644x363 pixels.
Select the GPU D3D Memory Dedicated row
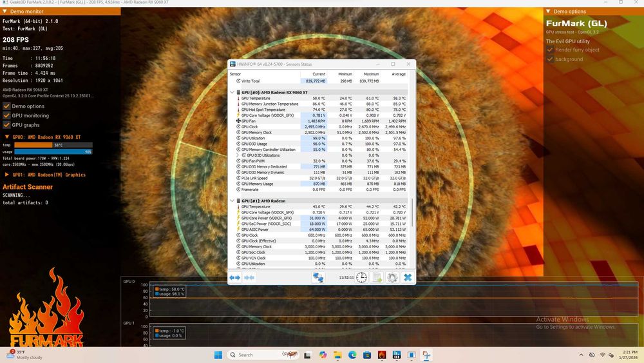click(319, 167)
